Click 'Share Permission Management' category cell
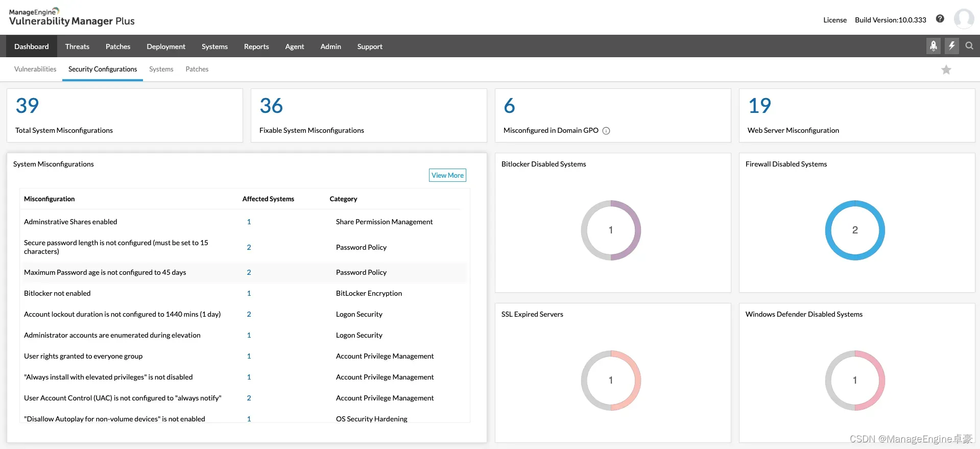 (384, 222)
